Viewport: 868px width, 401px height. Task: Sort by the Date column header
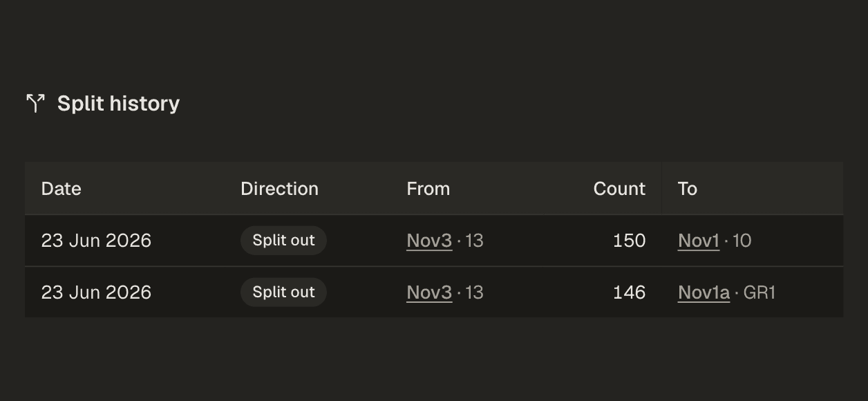pyautogui.click(x=61, y=189)
